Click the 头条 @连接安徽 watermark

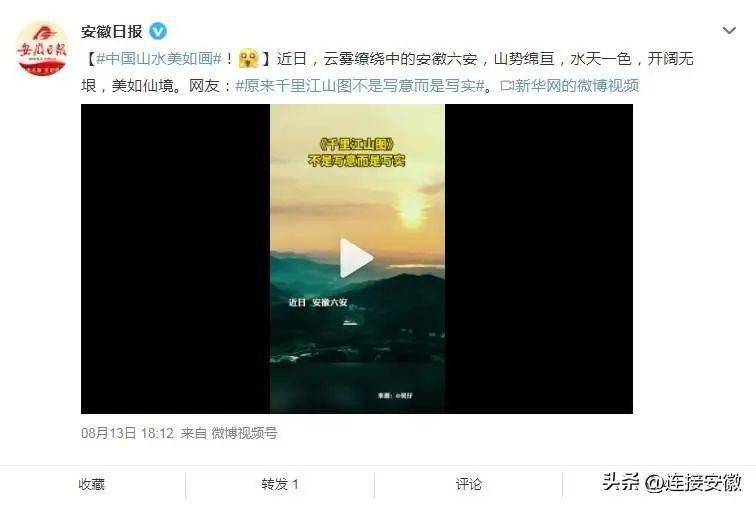pos(672,482)
